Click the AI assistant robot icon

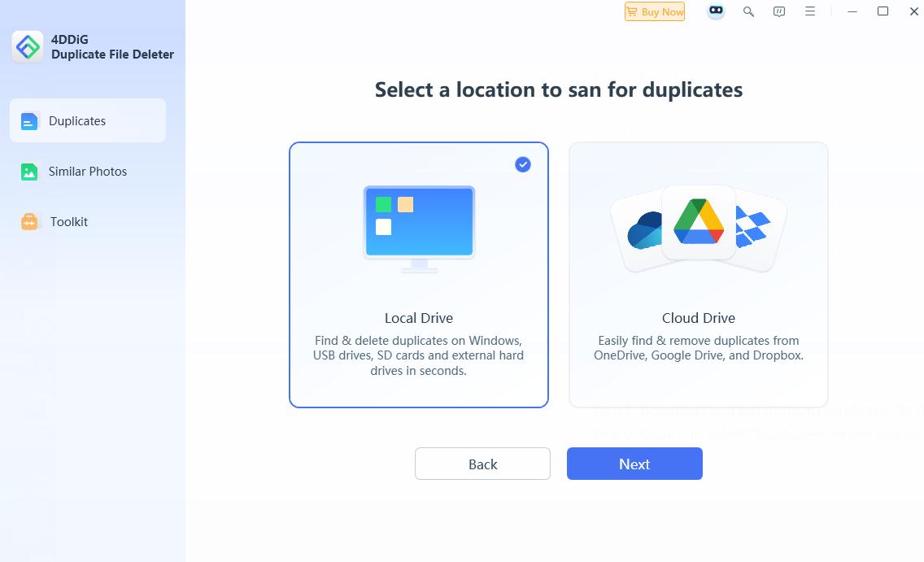pos(715,11)
